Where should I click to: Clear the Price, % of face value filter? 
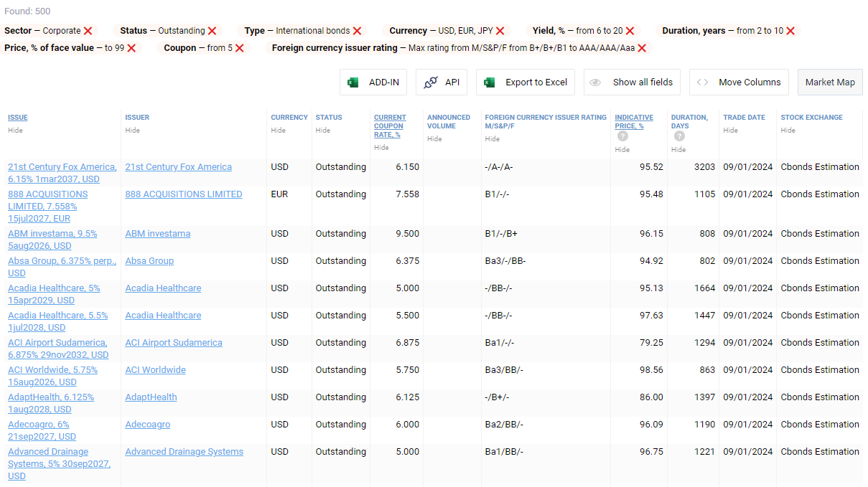pos(131,47)
